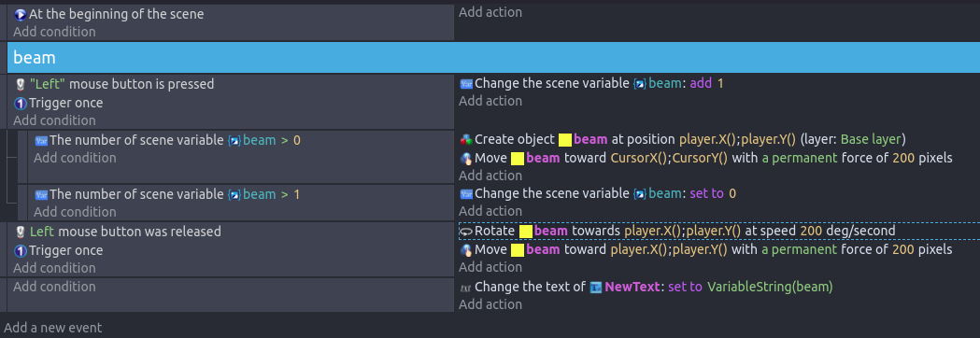Click the At the beginning of the scene icon
Image resolution: width=980 pixels, height=338 pixels.
(x=20, y=14)
